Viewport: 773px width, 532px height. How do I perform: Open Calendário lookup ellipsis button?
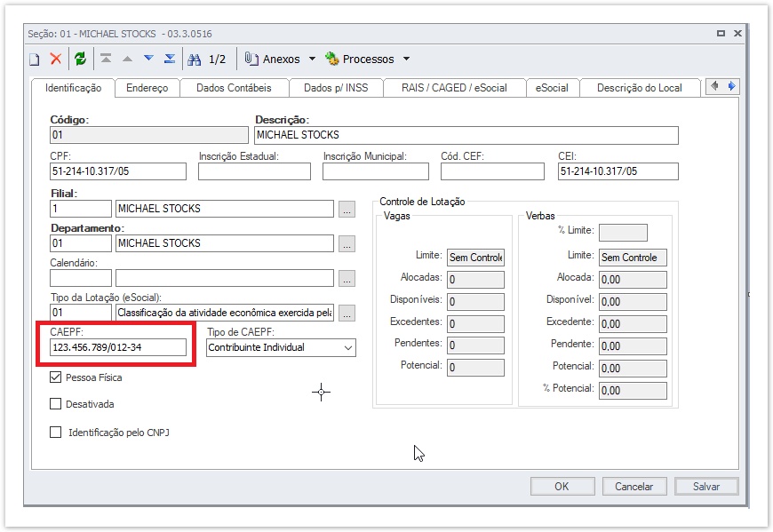point(347,278)
